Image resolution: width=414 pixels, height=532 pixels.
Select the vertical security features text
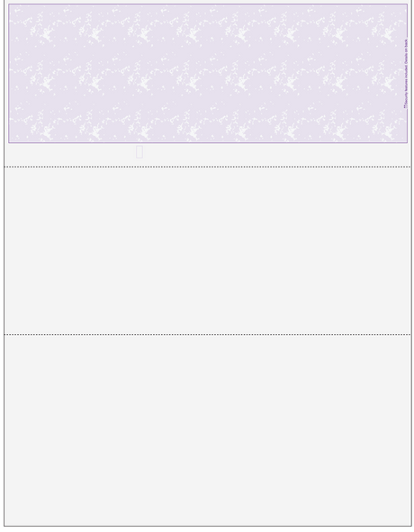[406, 74]
